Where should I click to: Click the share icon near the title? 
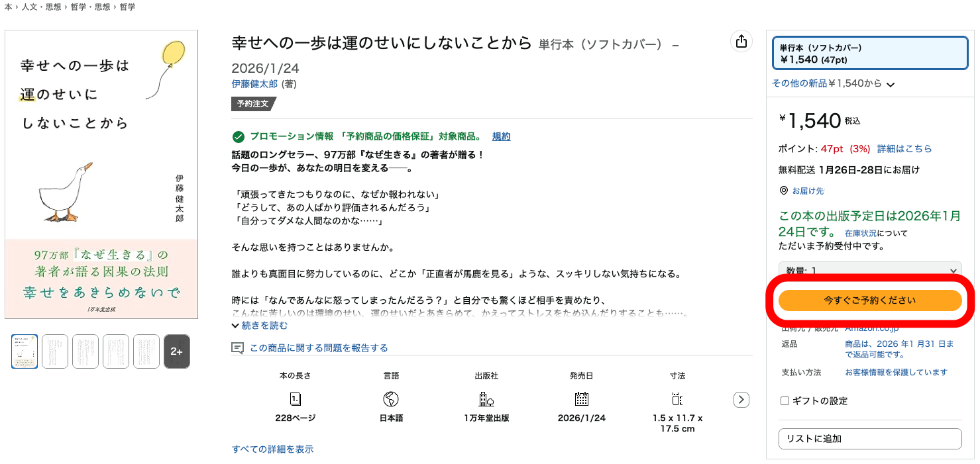click(741, 41)
